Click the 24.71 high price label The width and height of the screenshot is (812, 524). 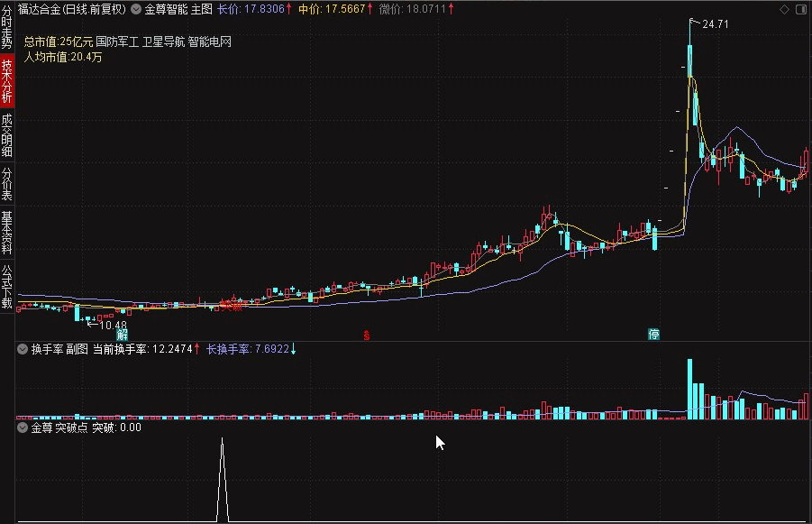(x=716, y=24)
